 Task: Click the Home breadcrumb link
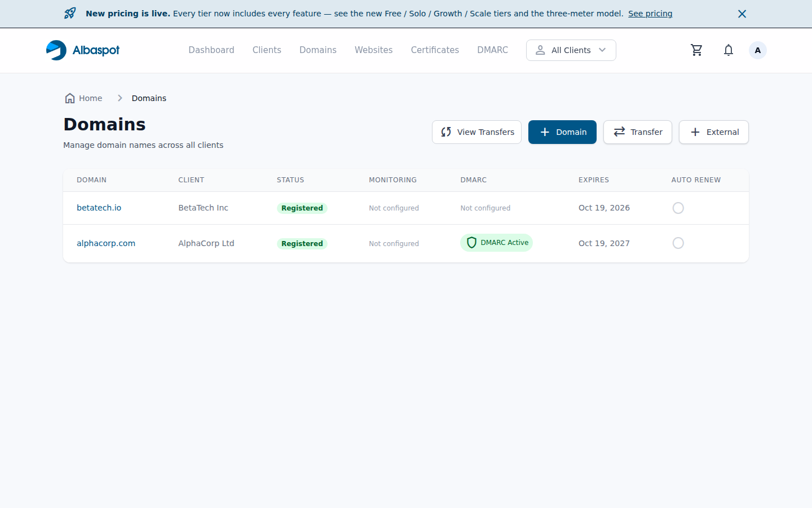(x=83, y=98)
